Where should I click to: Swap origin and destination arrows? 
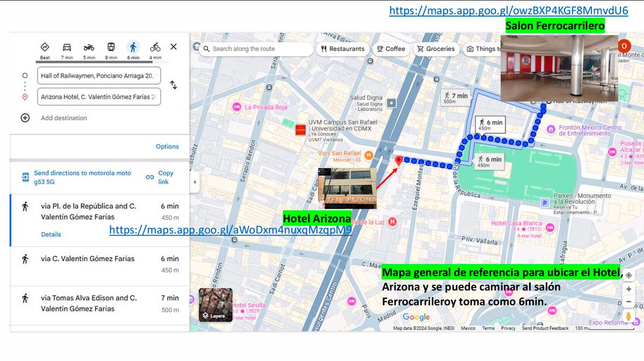[x=173, y=85]
